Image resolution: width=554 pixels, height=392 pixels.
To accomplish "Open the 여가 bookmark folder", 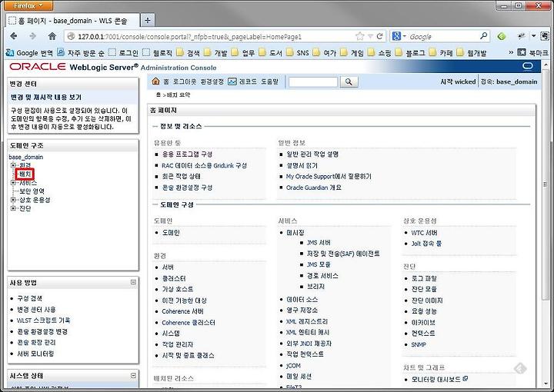I will point(325,53).
